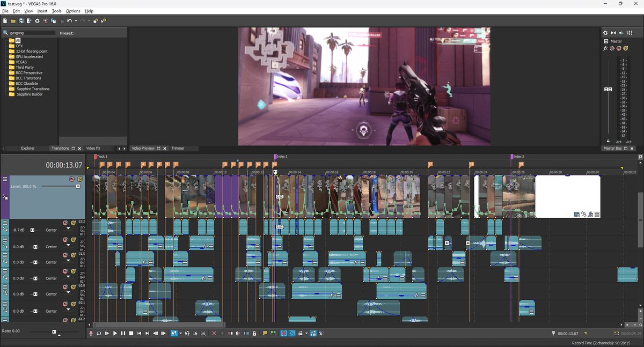Select the Sapphire Builder folder
This screenshot has height=347, width=644.
pyautogui.click(x=29, y=94)
